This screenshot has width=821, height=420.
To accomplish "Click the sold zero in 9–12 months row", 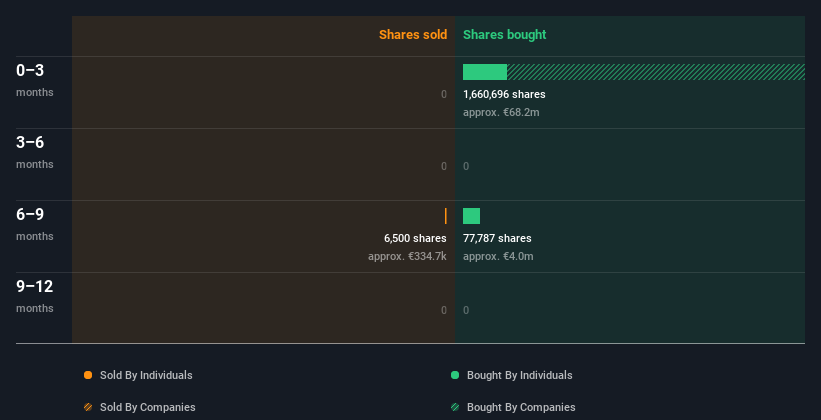I will 444,311.
